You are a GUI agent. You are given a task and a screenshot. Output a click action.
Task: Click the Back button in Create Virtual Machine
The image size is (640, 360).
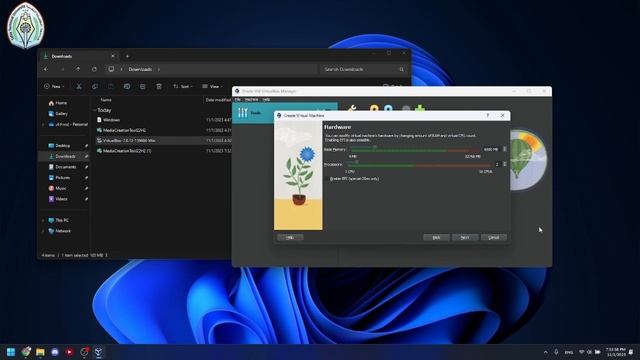(x=436, y=237)
